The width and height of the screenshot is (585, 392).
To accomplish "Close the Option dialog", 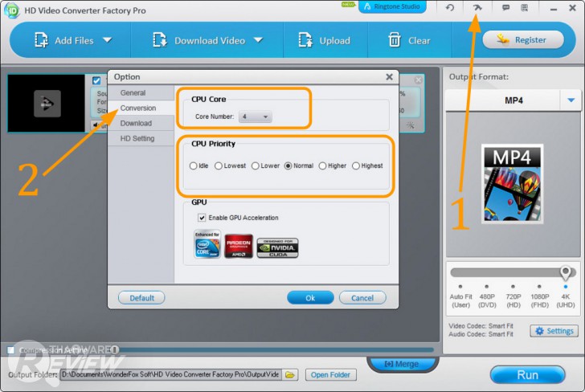I will pos(389,77).
